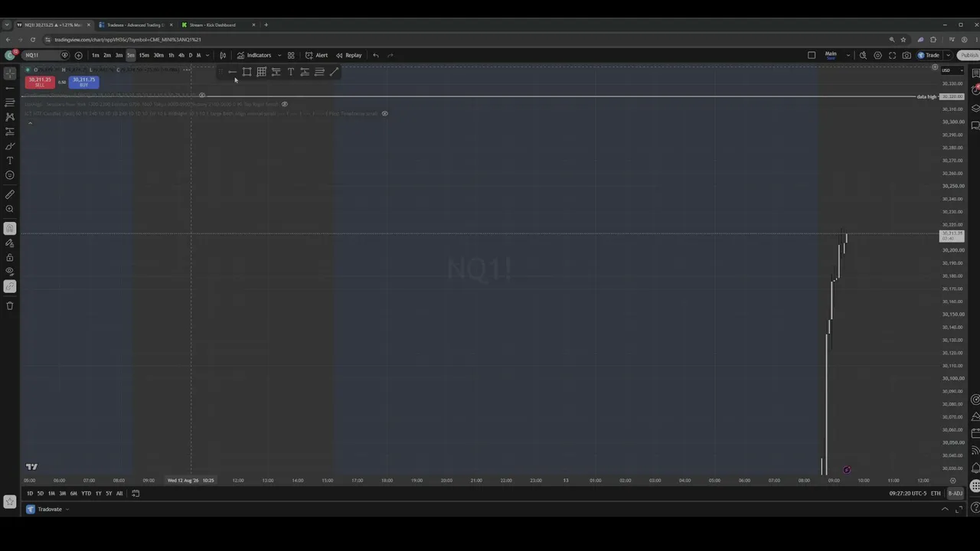The width and height of the screenshot is (980, 551).
Task: Click the Trade button
Action: pyautogui.click(x=929, y=55)
